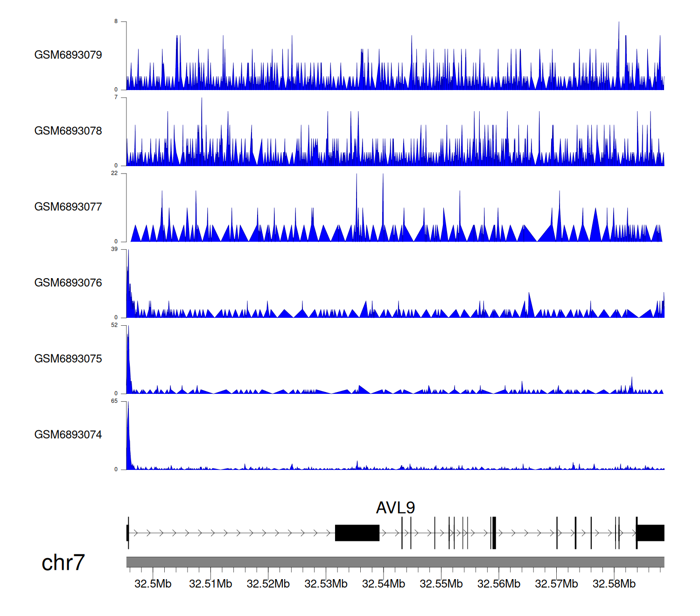This screenshot has height=616, width=700.
Task: Select the GSM6893078 track label
Action: tap(68, 131)
